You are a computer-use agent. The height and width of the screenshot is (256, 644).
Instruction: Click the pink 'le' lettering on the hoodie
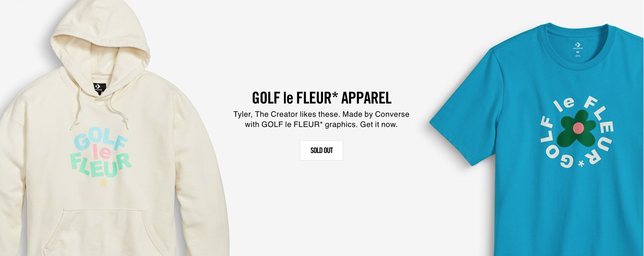tap(102, 153)
